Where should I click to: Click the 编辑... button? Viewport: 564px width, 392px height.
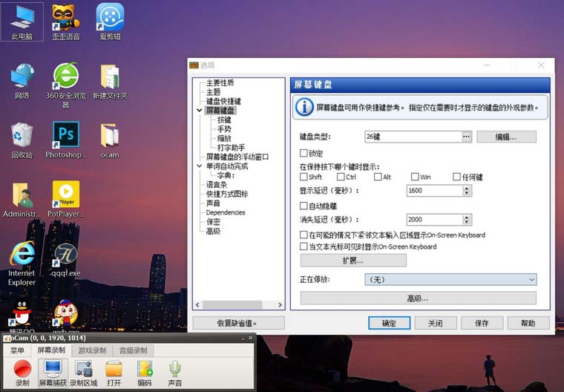point(506,137)
